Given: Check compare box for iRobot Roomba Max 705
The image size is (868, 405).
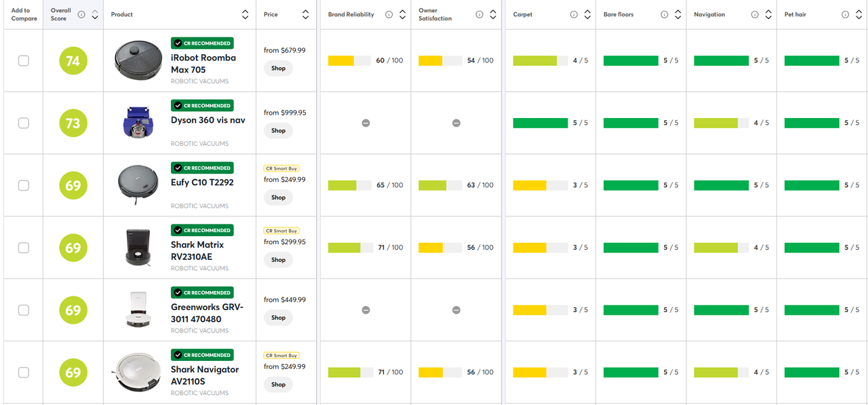Looking at the screenshot, I should point(24,60).
